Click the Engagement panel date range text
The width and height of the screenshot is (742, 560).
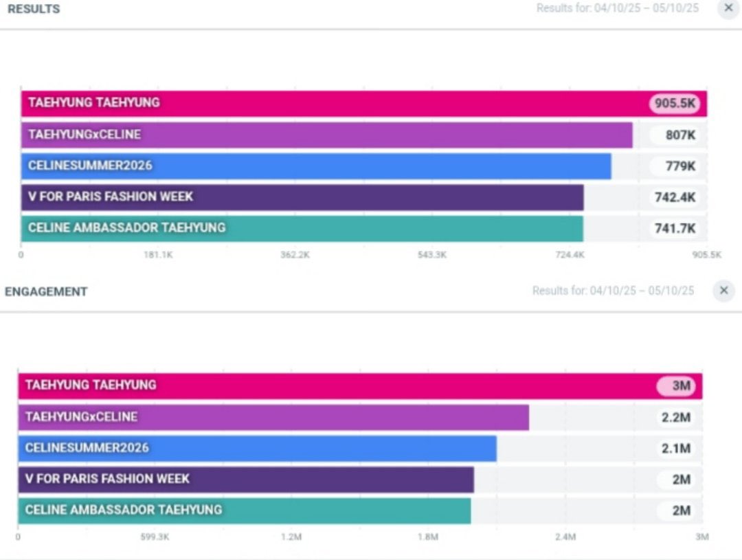point(613,291)
